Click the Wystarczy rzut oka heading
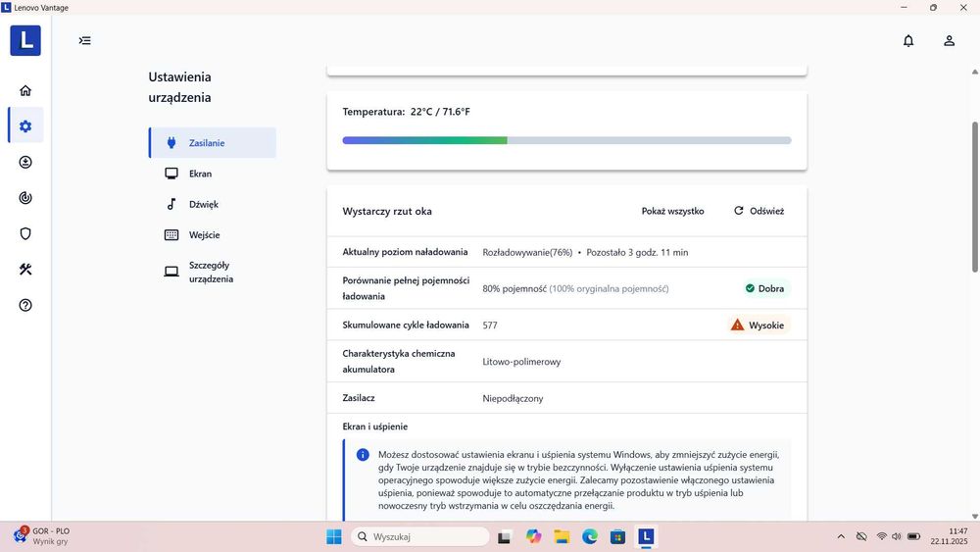Viewport: 980px width, 552px height. pyautogui.click(x=387, y=212)
